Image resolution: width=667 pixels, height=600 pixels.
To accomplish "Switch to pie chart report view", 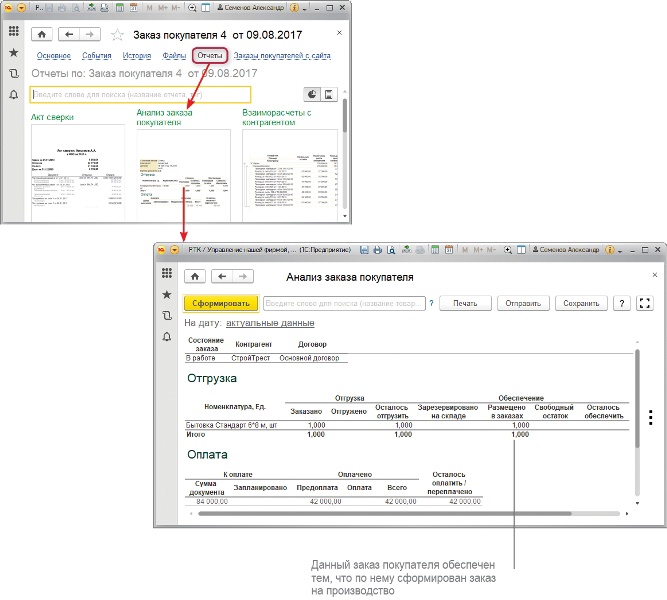I will click(x=310, y=94).
